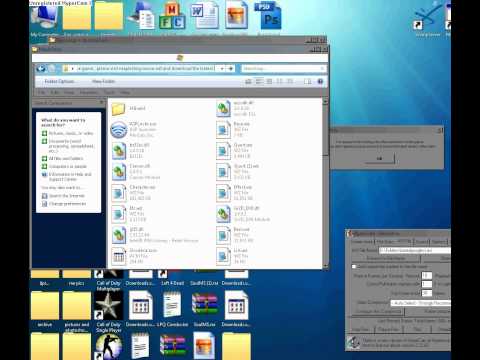Switch to HyperCam Hot Keys tab
Screen dimensions: 480x360
[384, 242]
